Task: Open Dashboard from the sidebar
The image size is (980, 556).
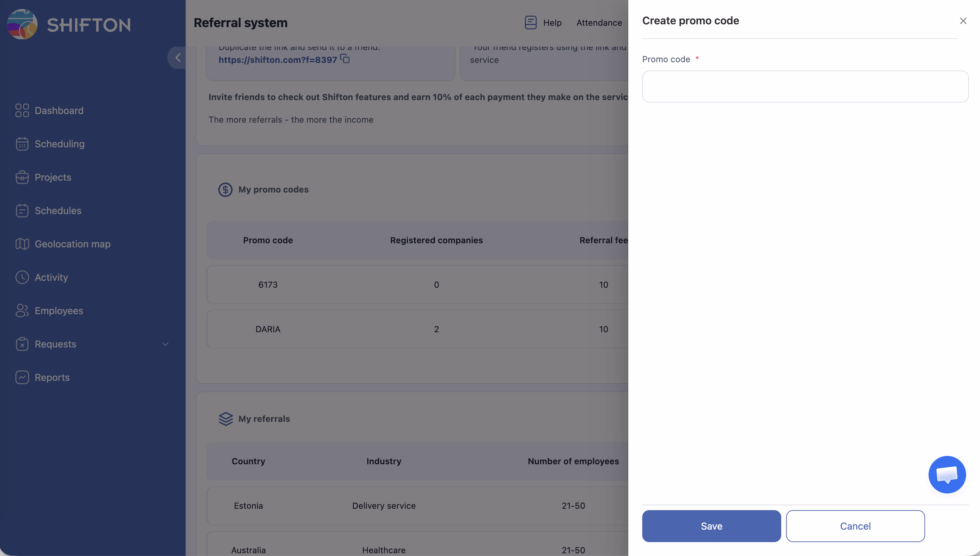Action: click(x=59, y=111)
